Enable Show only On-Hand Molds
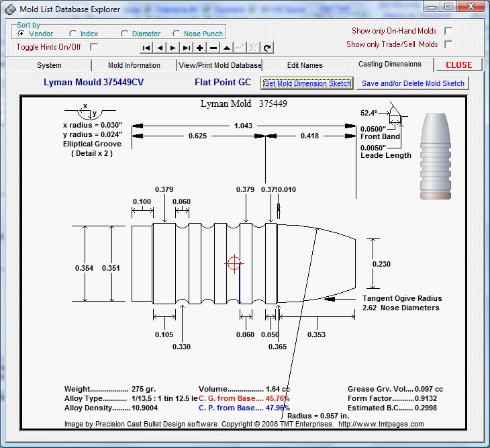 [x=448, y=31]
